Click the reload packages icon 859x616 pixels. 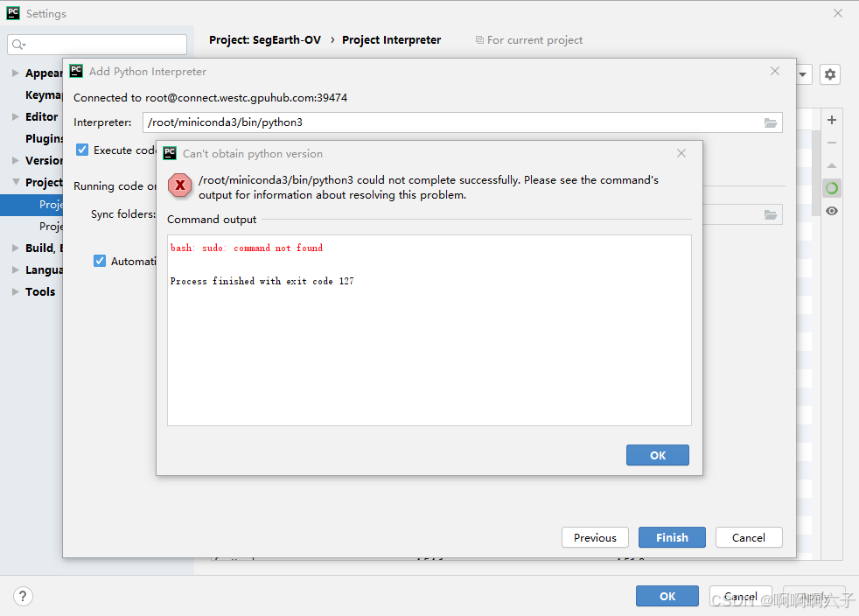[x=831, y=187]
